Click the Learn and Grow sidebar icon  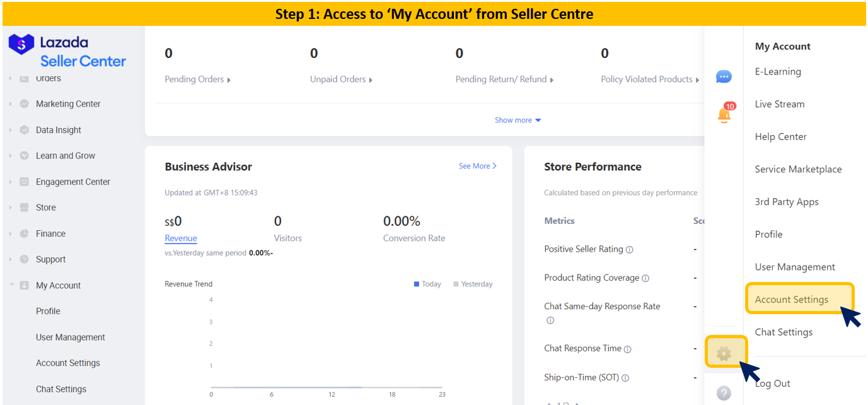(x=24, y=156)
